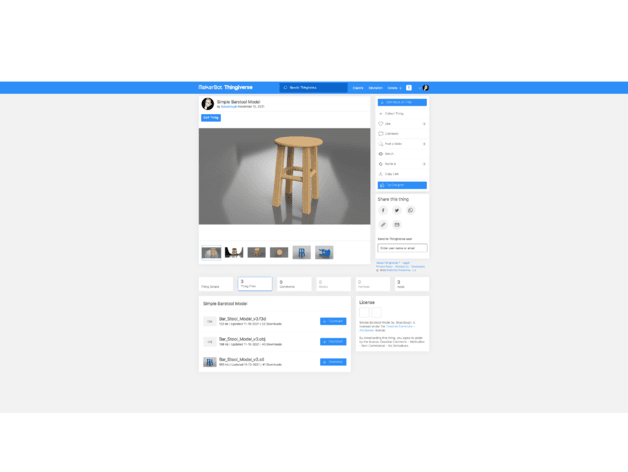
Task: Click file name Bar_Stool_Model_v3.f3d
Action: 242,319
